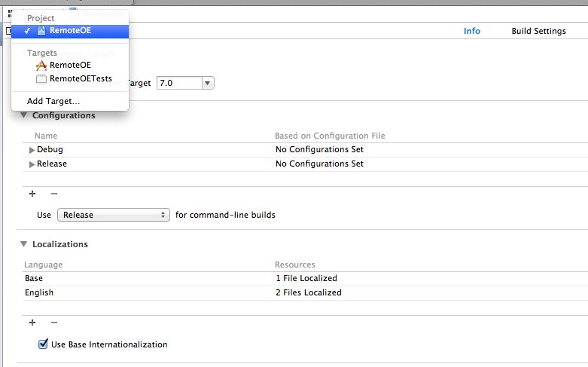Select RemoteOE project in popup menu
Screen dimensions: 588x367
coord(70,31)
